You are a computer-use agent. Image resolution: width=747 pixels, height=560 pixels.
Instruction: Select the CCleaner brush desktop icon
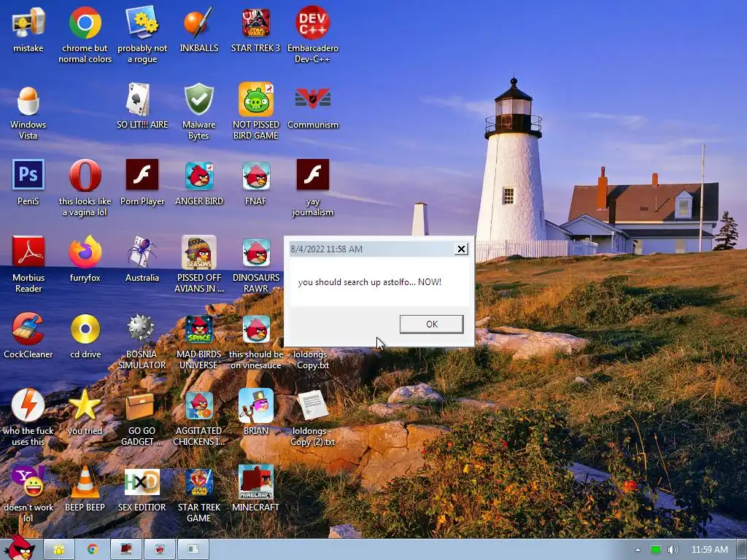coord(28,329)
